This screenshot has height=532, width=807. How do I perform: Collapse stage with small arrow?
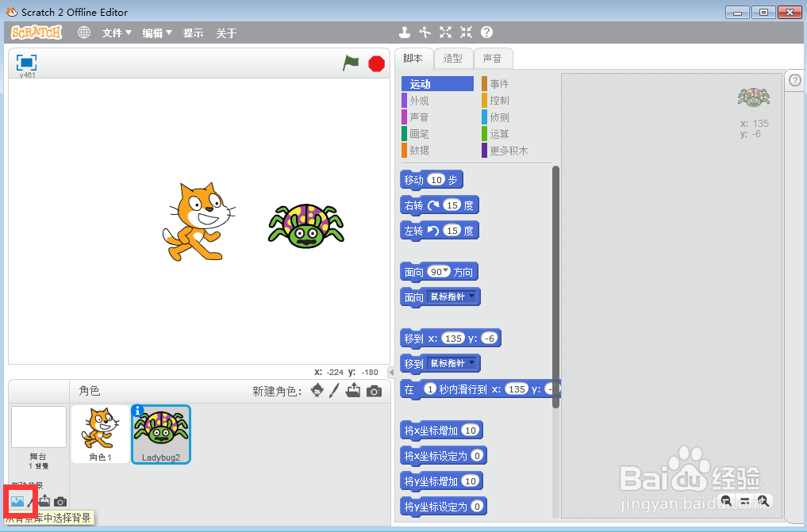(x=391, y=372)
